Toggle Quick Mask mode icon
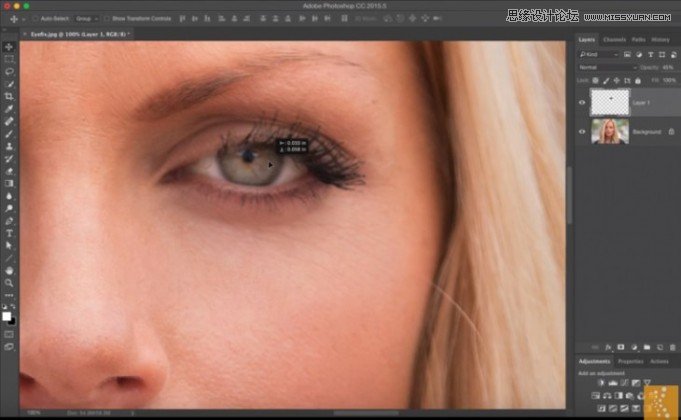Screen dimensions: 681x420 (x=9, y=334)
